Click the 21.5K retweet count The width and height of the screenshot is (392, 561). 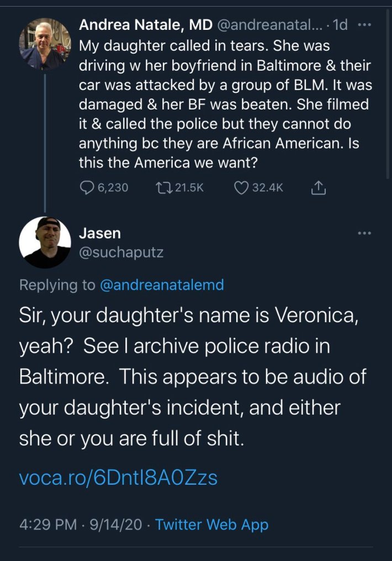pos(189,188)
